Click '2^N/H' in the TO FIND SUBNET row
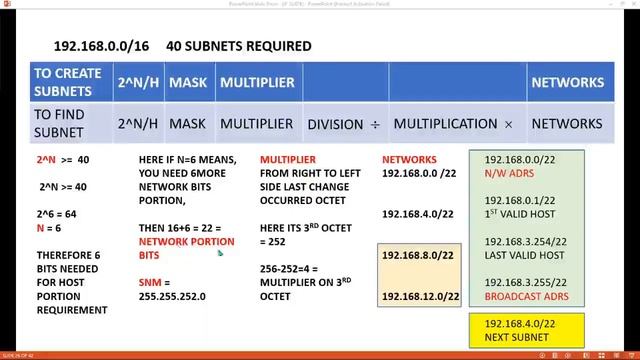640x360 pixels. tap(138, 124)
